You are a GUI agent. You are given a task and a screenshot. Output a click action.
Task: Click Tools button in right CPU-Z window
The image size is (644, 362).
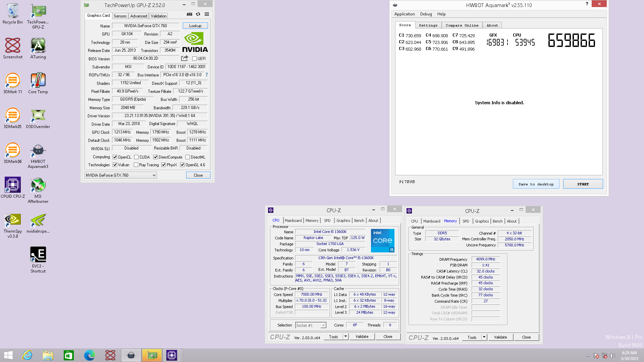pos(472,337)
